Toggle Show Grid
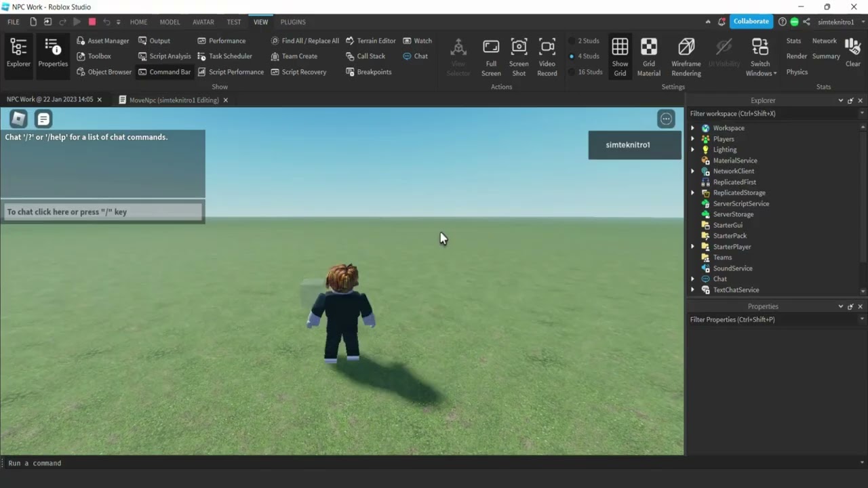 [620, 57]
